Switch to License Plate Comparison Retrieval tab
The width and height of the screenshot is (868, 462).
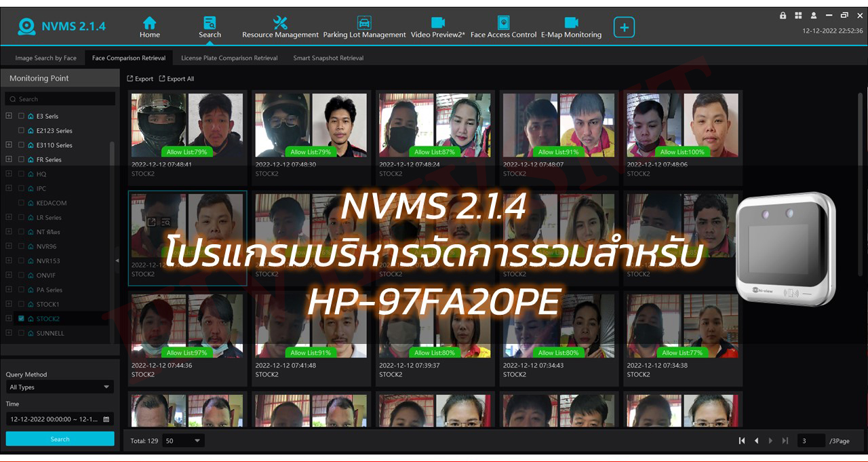click(x=229, y=58)
